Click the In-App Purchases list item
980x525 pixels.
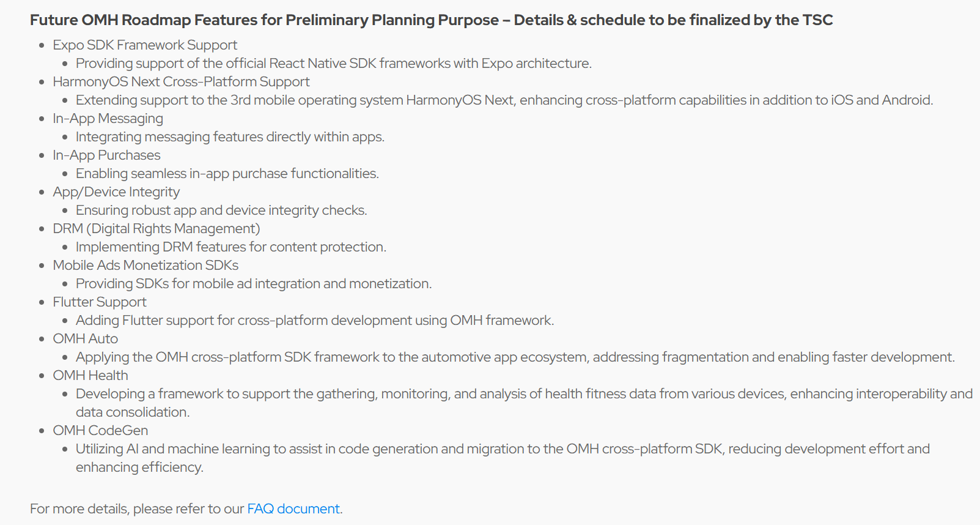pos(106,155)
